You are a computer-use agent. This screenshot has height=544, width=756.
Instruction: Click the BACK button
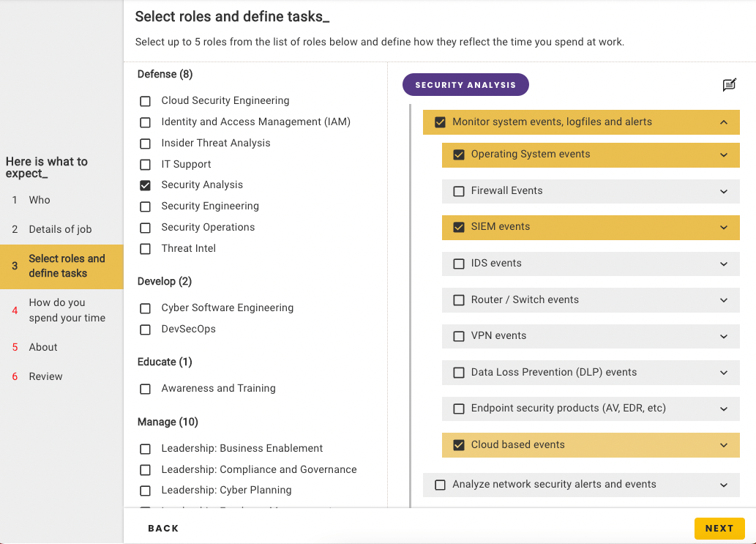[163, 528]
